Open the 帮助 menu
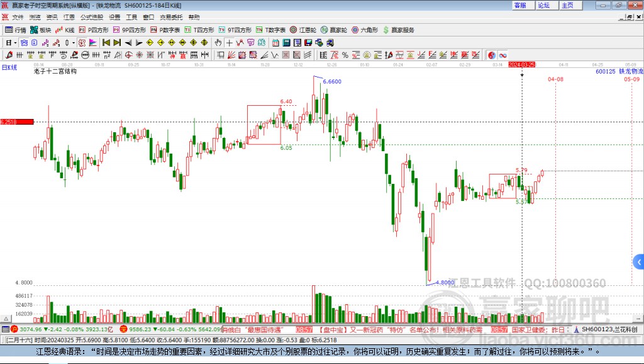Viewport: 644px width, 364px height. pos(194,17)
